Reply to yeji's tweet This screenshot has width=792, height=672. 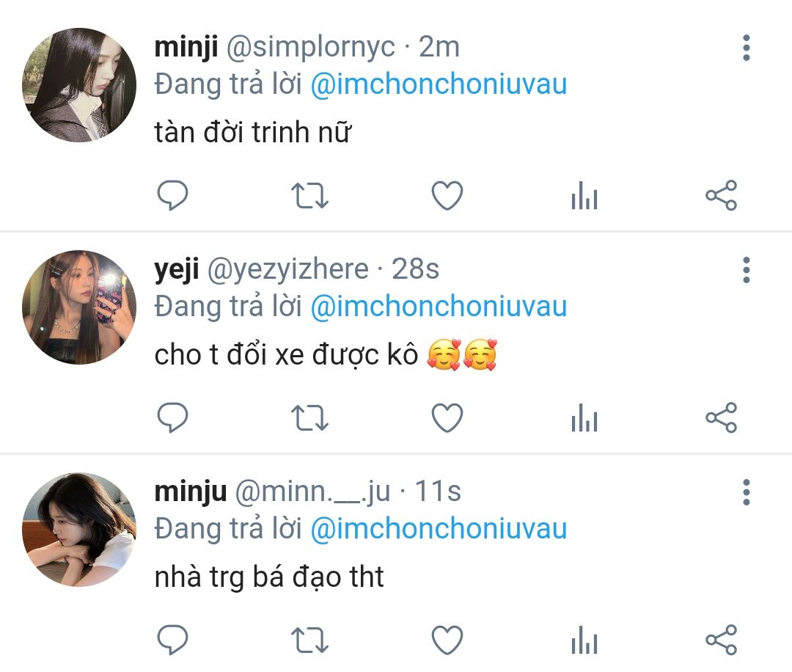(x=173, y=417)
